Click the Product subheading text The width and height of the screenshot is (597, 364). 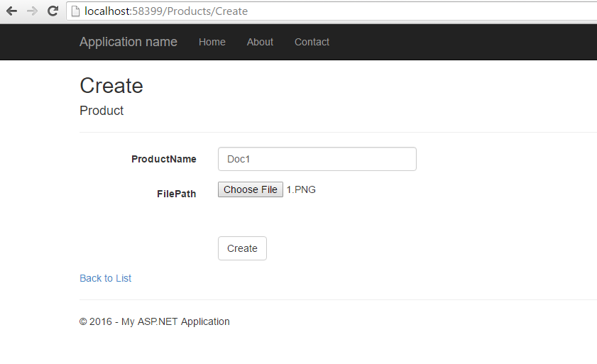pyautogui.click(x=102, y=111)
